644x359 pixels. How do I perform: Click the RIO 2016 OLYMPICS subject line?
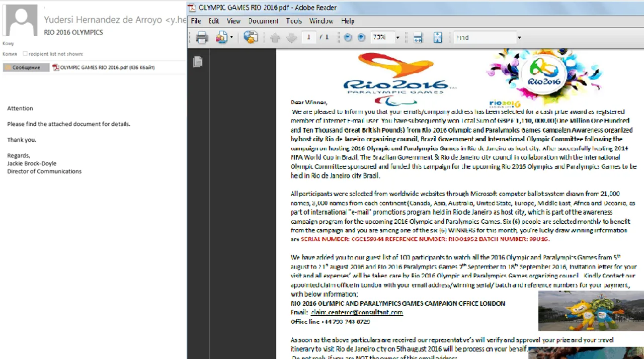[x=73, y=32]
